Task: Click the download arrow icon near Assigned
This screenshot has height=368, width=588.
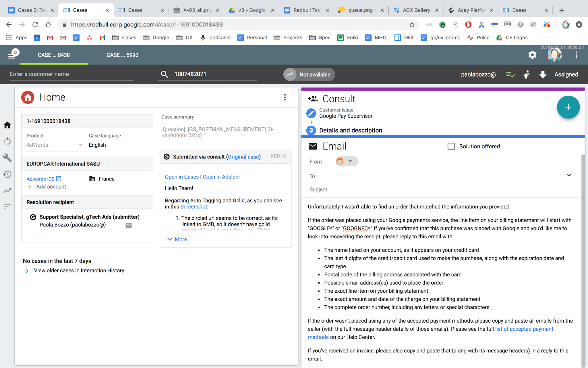Action: pyautogui.click(x=543, y=75)
